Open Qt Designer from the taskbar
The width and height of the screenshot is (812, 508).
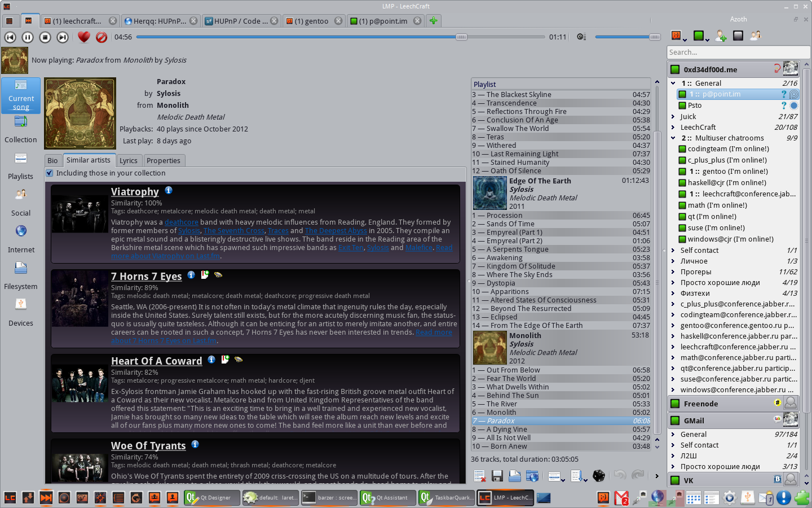click(x=213, y=497)
